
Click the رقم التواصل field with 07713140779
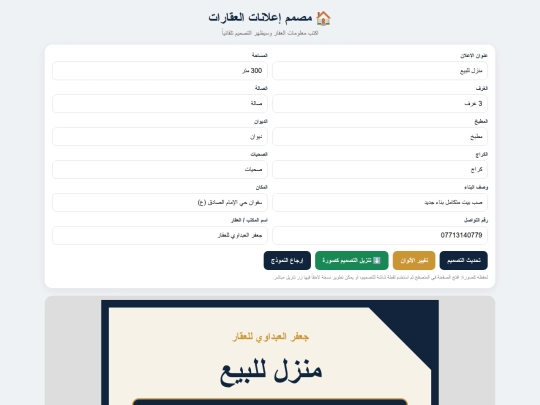point(380,236)
